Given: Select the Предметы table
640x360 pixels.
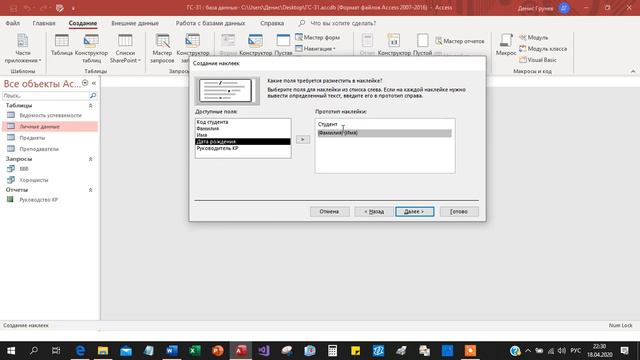Looking at the screenshot, I should pos(50,138).
